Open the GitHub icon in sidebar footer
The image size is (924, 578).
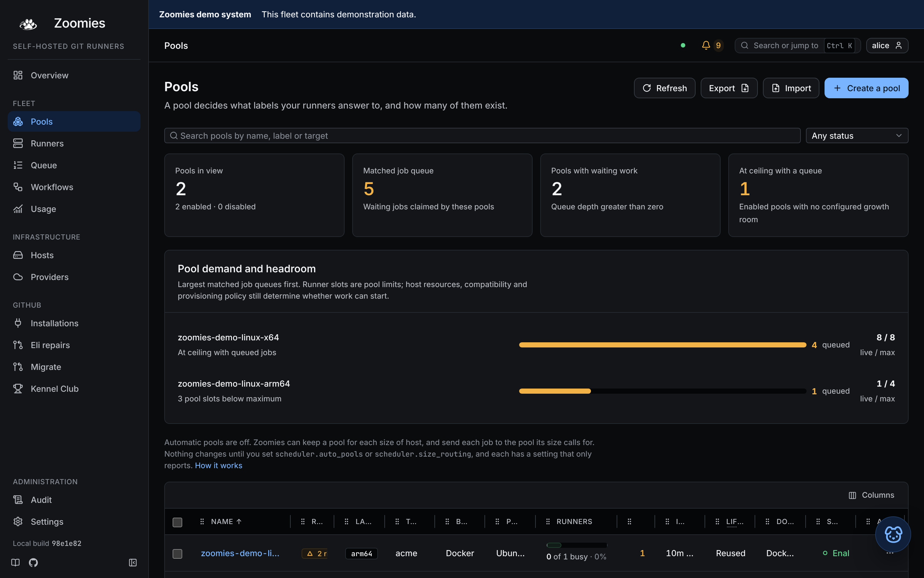[33, 562]
